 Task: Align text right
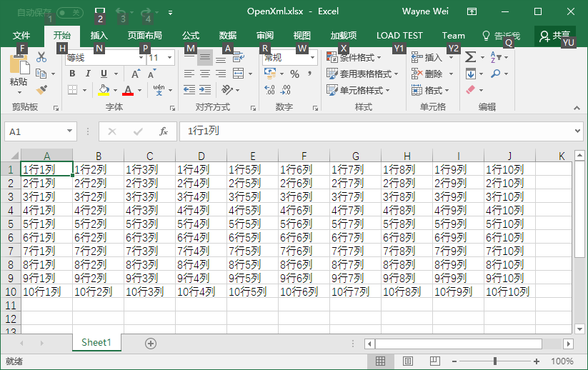click(x=221, y=74)
